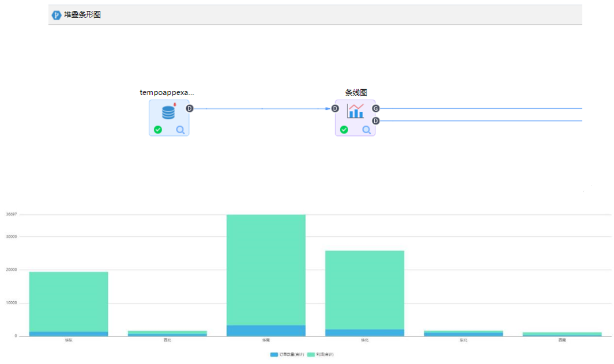Preview data with database node's magnifier
The width and height of the screenshot is (614, 364).
(x=180, y=130)
